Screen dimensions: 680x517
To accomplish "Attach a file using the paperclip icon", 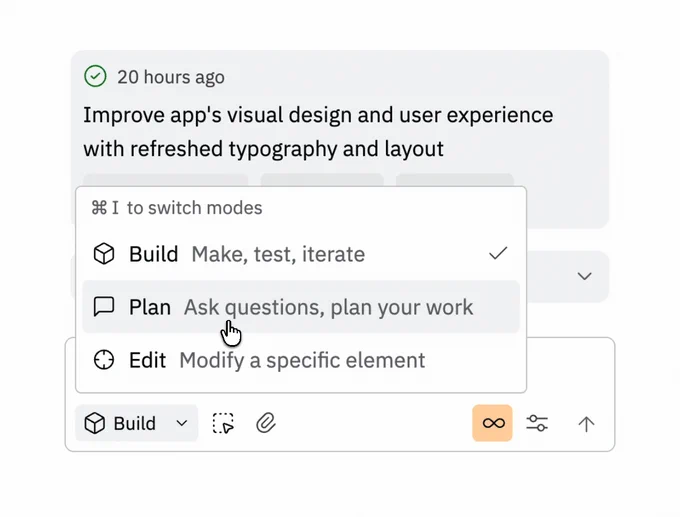I will coord(265,424).
